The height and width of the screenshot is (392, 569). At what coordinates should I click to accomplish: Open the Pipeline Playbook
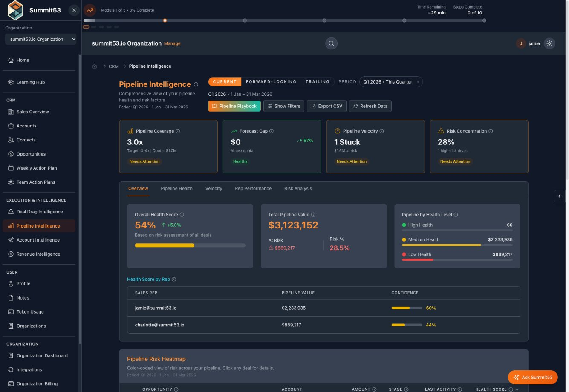pyautogui.click(x=234, y=106)
